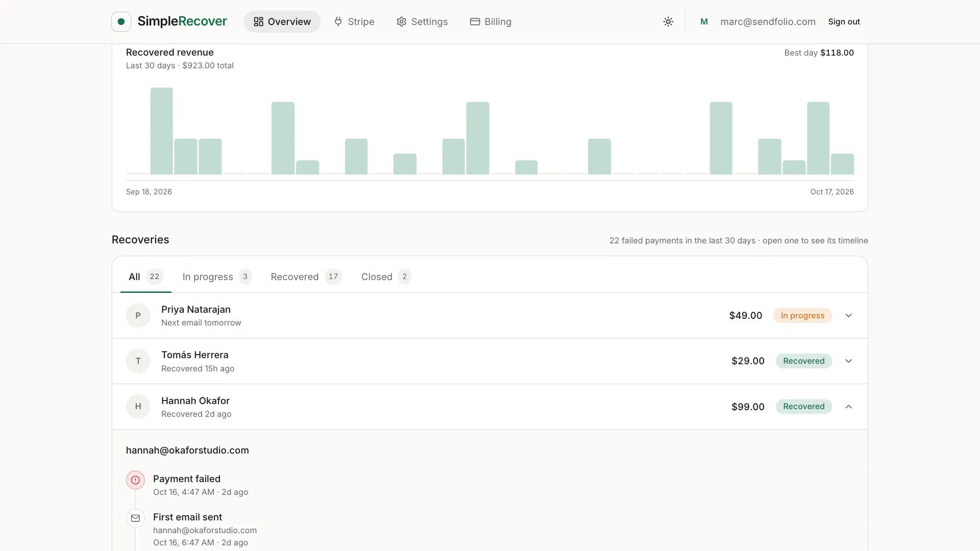Click the M user avatar
This screenshot has width=980, height=551.
point(704,21)
